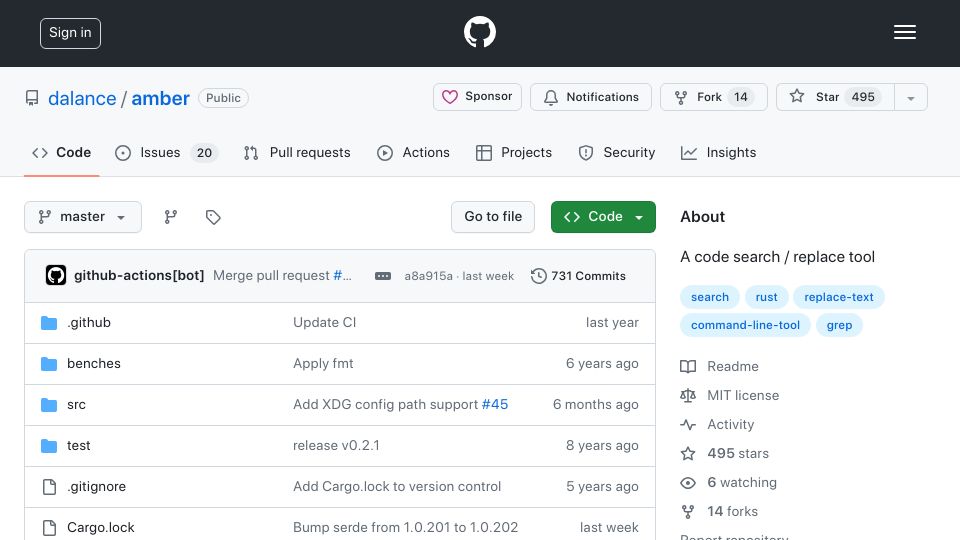Click the folder icon for .github
Viewport: 960px width, 540px height.
(49, 323)
